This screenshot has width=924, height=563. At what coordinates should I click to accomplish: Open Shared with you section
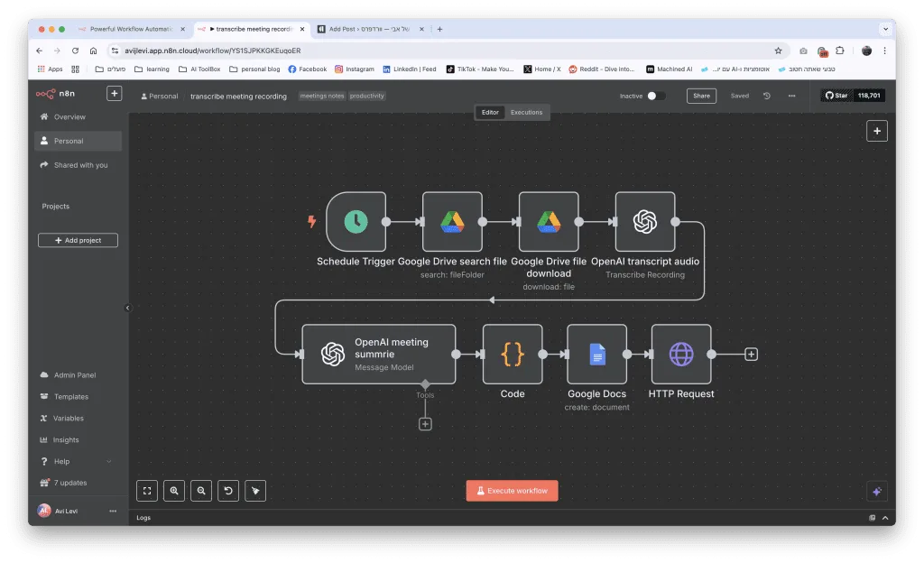pyautogui.click(x=78, y=165)
